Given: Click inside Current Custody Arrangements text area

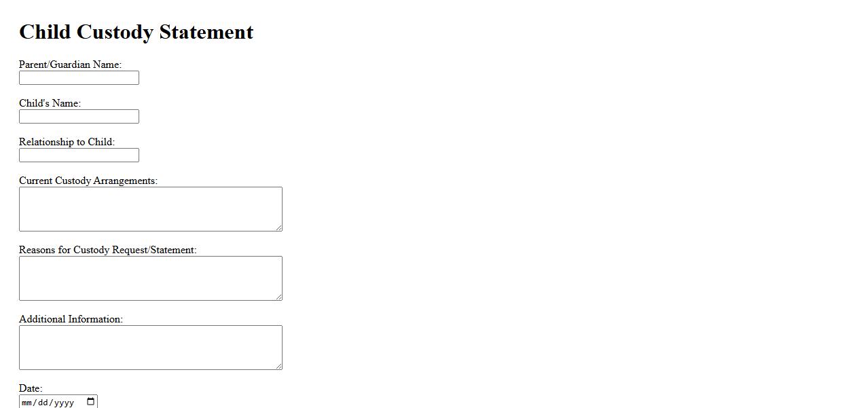Looking at the screenshot, I should (150, 209).
